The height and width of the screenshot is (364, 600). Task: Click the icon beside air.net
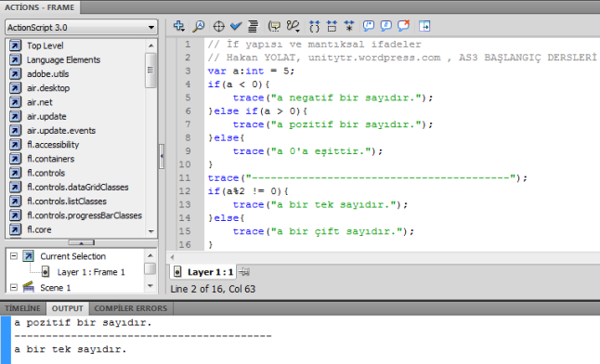pyautogui.click(x=15, y=102)
